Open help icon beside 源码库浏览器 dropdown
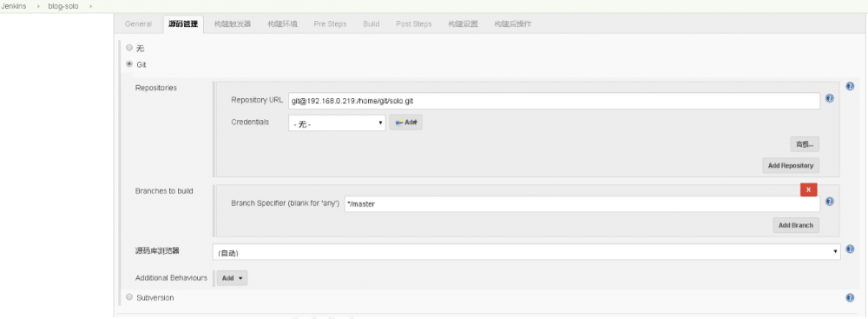This screenshot has height=319, width=868. tap(850, 249)
